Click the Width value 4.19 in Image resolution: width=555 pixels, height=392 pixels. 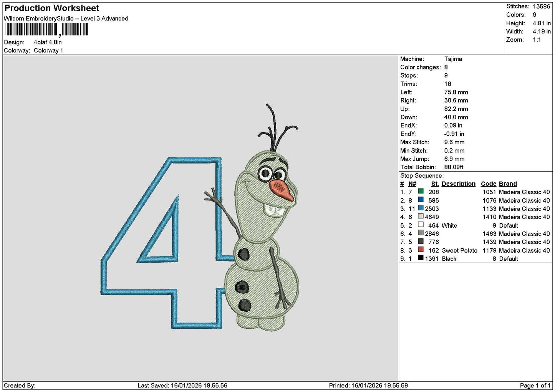click(542, 31)
